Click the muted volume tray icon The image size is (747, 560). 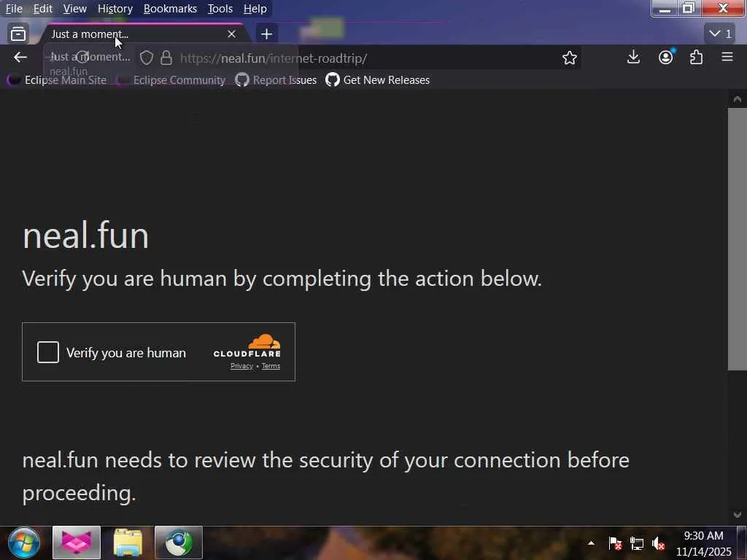point(659,543)
